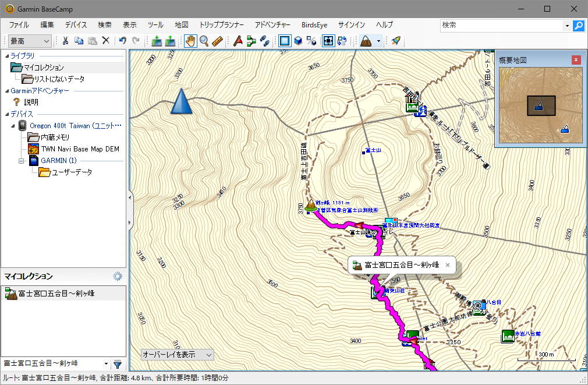Open the 編集 menu
The image size is (588, 385).
point(47,25)
